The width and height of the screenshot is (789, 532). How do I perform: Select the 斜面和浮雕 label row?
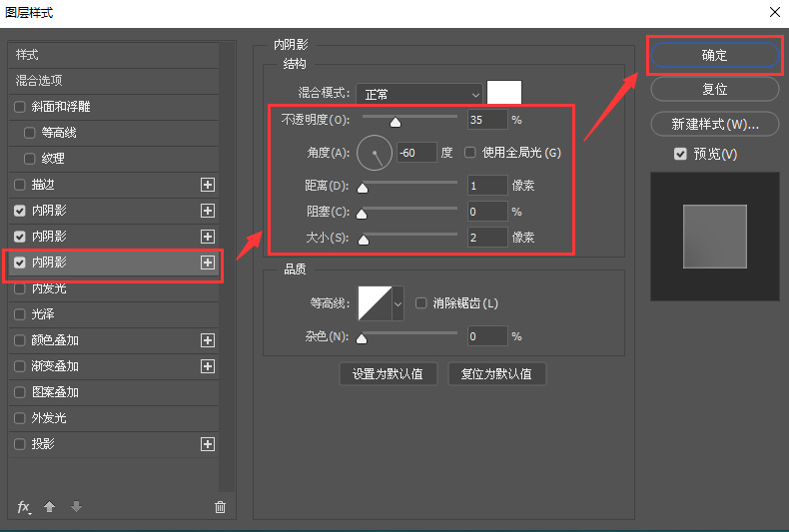coord(61,107)
